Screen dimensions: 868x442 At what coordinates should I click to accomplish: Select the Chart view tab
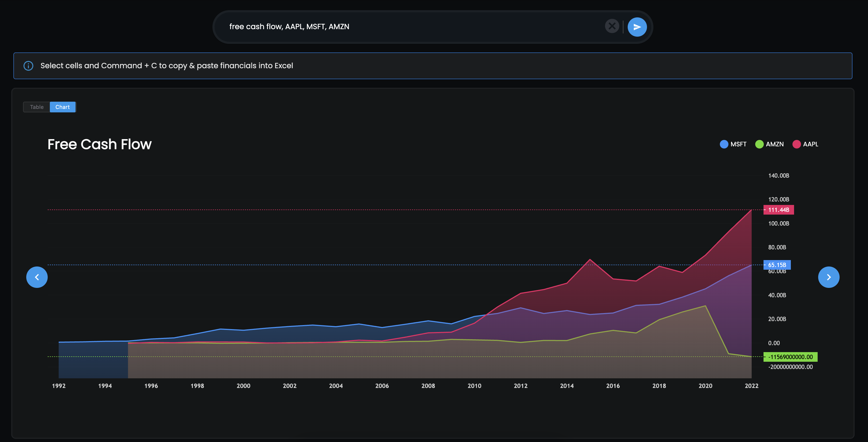tap(62, 107)
